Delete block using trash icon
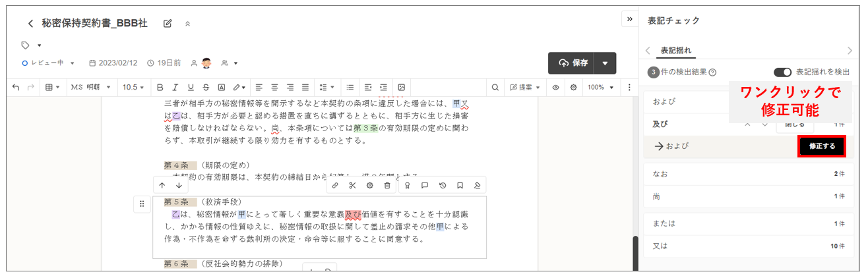Screen dimensions: 868x278 click(x=387, y=186)
